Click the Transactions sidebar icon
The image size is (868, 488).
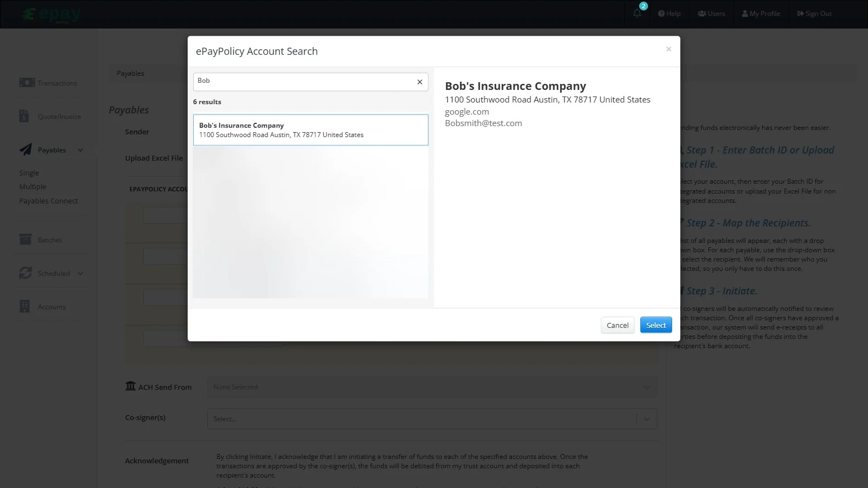[26, 83]
